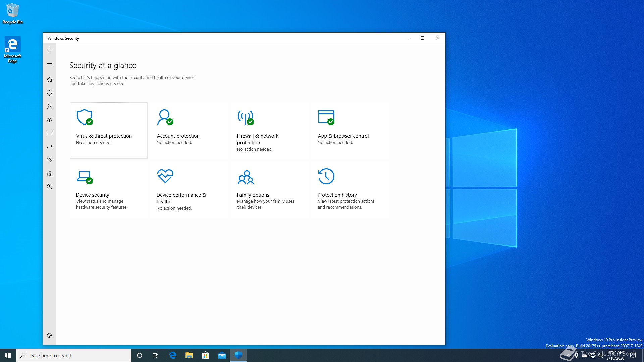This screenshot has width=644, height=362.
Task: Open the Virus & threat protection card
Action: tap(109, 130)
